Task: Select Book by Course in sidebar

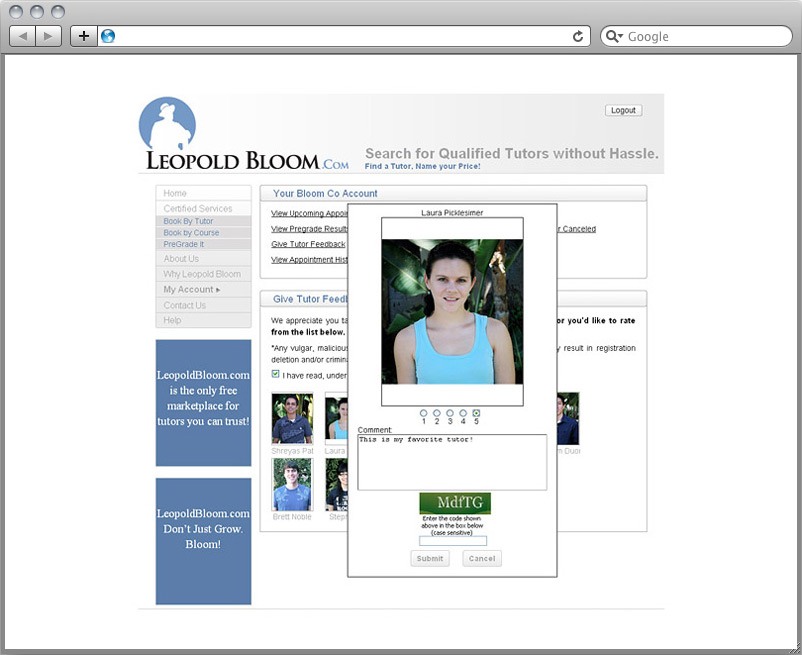Action: (x=204, y=233)
